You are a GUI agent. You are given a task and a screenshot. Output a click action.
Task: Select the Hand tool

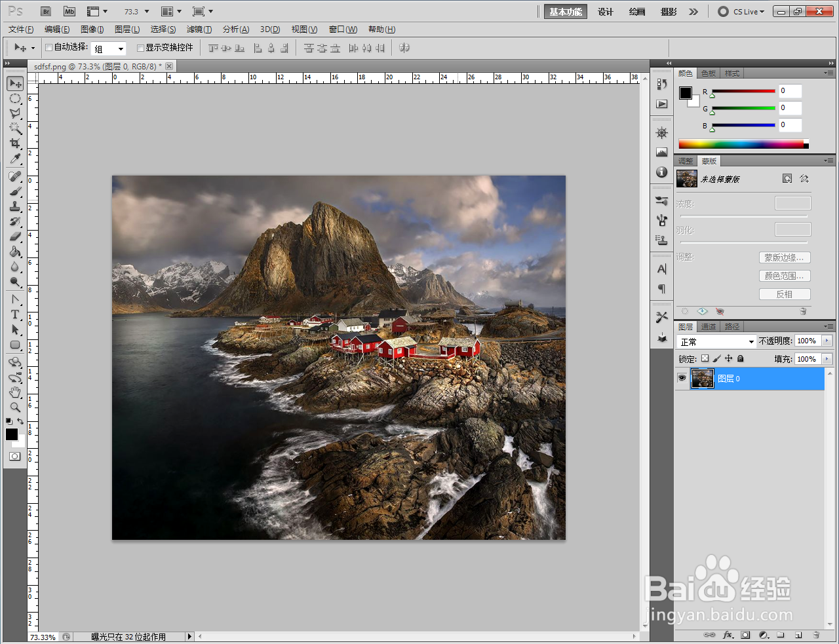(x=15, y=392)
